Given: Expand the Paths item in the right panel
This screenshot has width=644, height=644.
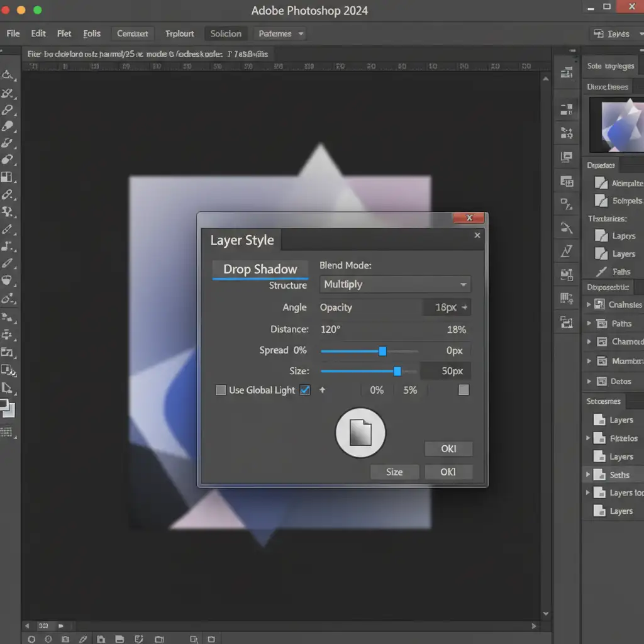Looking at the screenshot, I should coord(589,323).
